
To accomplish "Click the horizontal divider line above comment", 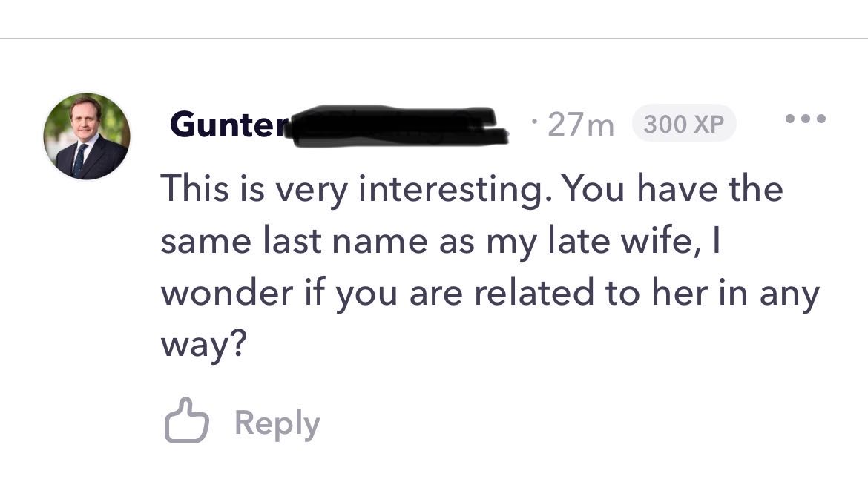I will coord(434,38).
